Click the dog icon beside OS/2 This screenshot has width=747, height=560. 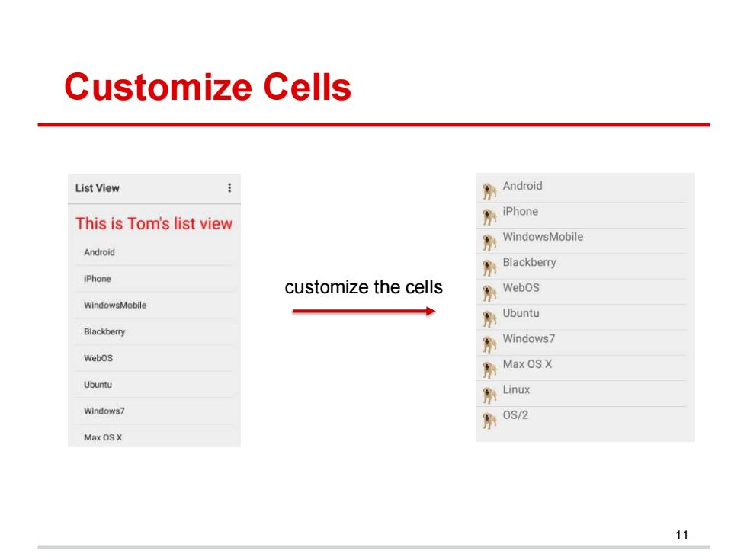[489, 421]
